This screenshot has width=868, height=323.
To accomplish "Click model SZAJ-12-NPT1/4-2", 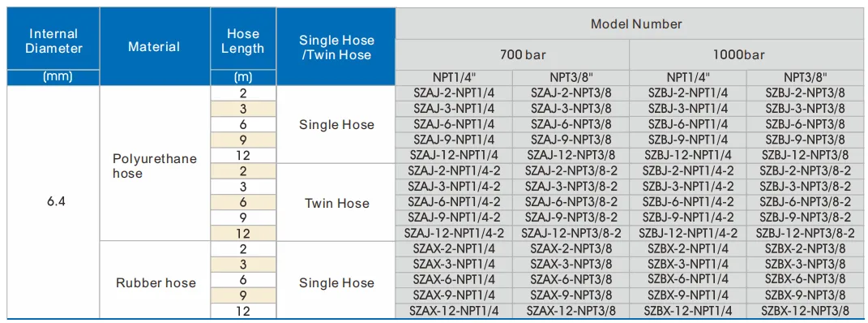I will [x=454, y=234].
